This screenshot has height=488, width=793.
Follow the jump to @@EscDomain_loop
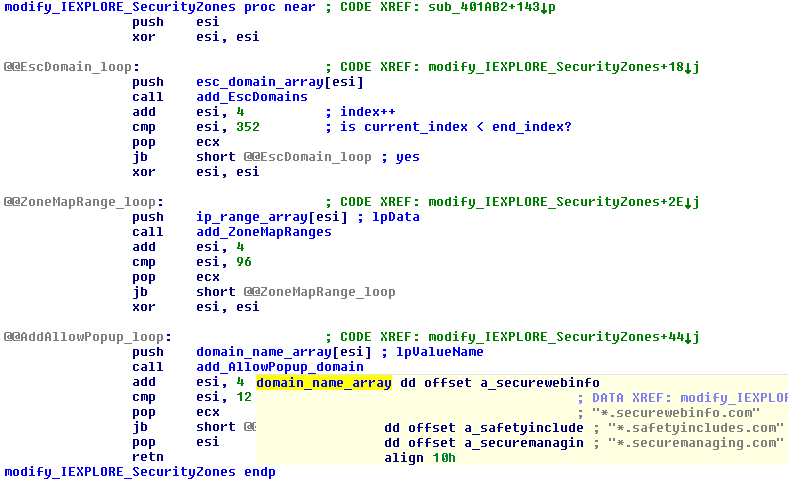pos(307,157)
